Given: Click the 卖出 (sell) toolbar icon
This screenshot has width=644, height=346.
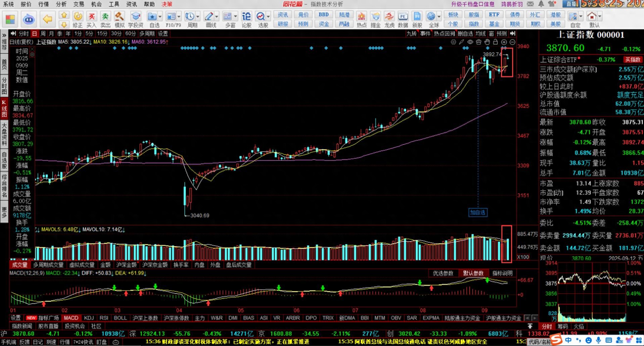Looking at the screenshot, I should tap(105, 19).
